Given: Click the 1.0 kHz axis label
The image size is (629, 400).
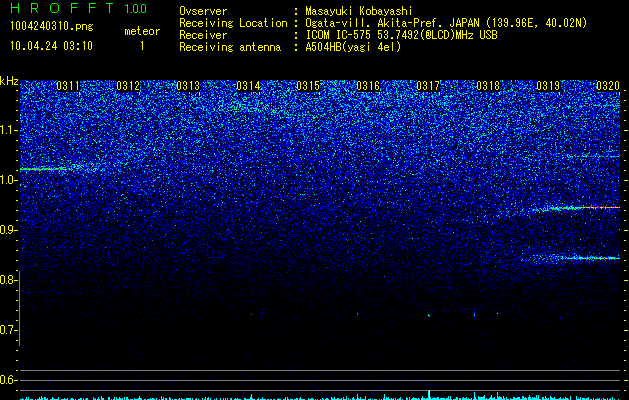Looking at the screenshot, I should point(8,180).
